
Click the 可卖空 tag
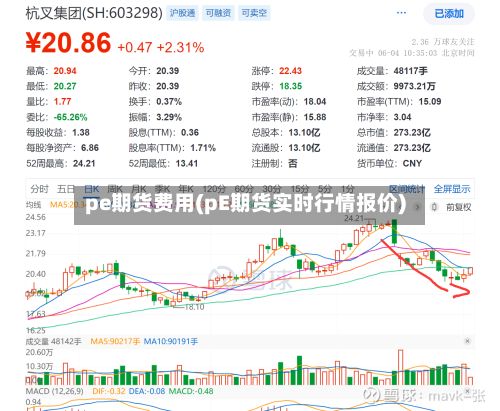coord(254,13)
